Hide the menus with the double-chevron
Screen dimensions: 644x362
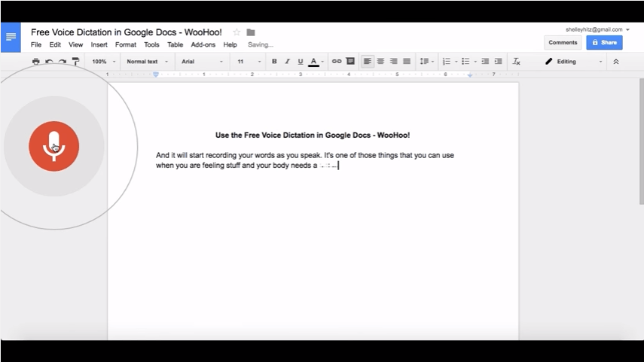[615, 62]
